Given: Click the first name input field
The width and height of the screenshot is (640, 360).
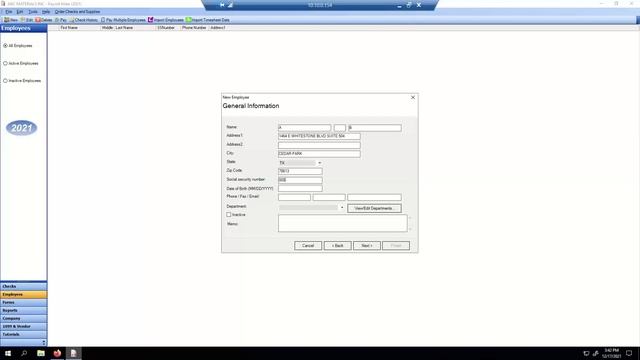Looking at the screenshot, I should tap(304, 128).
